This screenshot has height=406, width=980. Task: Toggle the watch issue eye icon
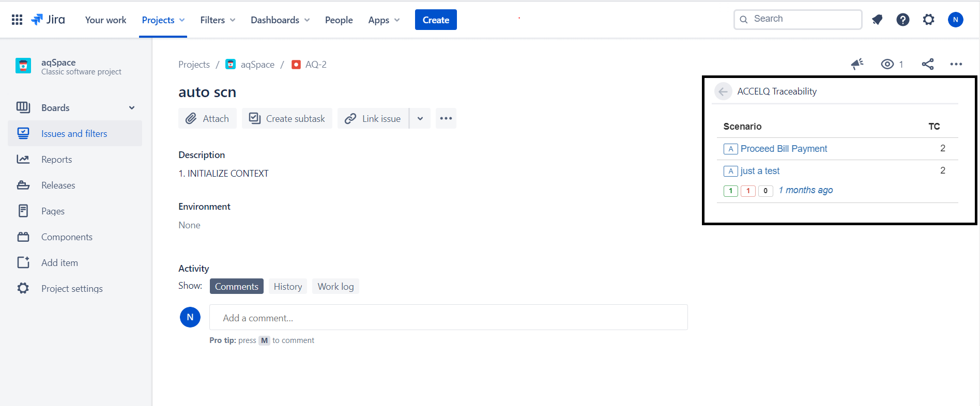887,64
